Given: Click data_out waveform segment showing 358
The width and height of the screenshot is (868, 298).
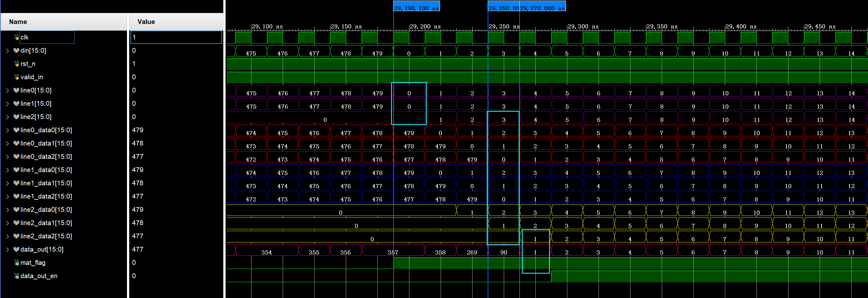Looking at the screenshot, I should tap(440, 250).
